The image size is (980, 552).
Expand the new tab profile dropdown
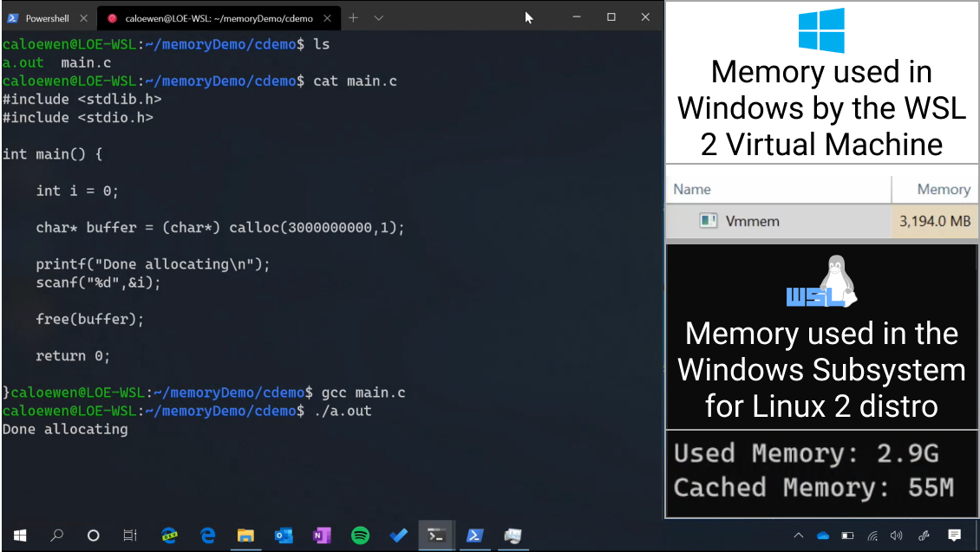click(x=378, y=18)
